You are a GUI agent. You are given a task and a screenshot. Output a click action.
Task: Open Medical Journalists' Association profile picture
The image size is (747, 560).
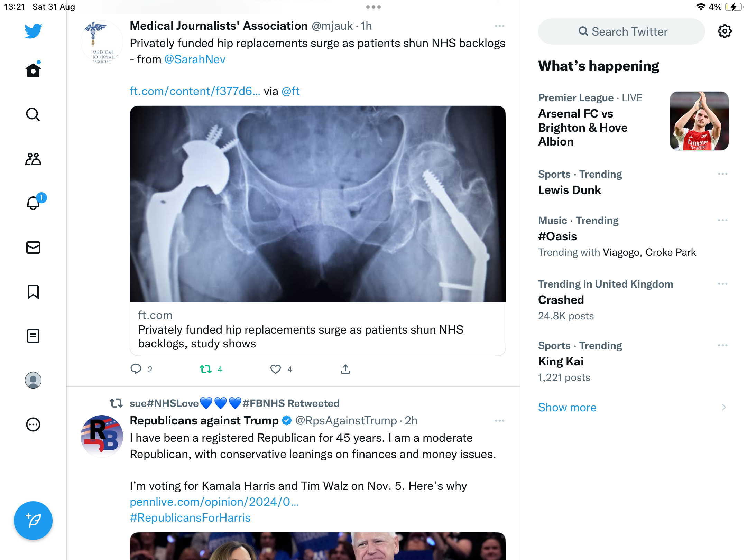tap(102, 42)
